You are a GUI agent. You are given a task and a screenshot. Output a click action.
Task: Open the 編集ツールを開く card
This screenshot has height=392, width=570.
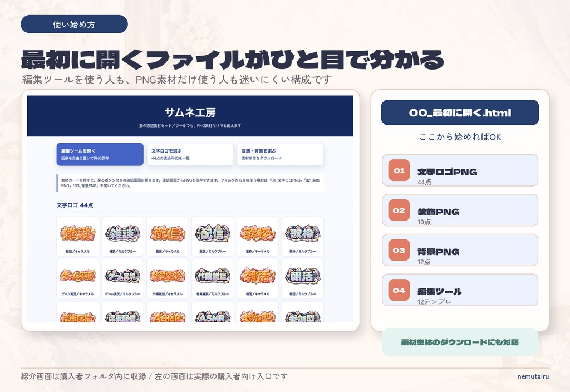(x=100, y=154)
